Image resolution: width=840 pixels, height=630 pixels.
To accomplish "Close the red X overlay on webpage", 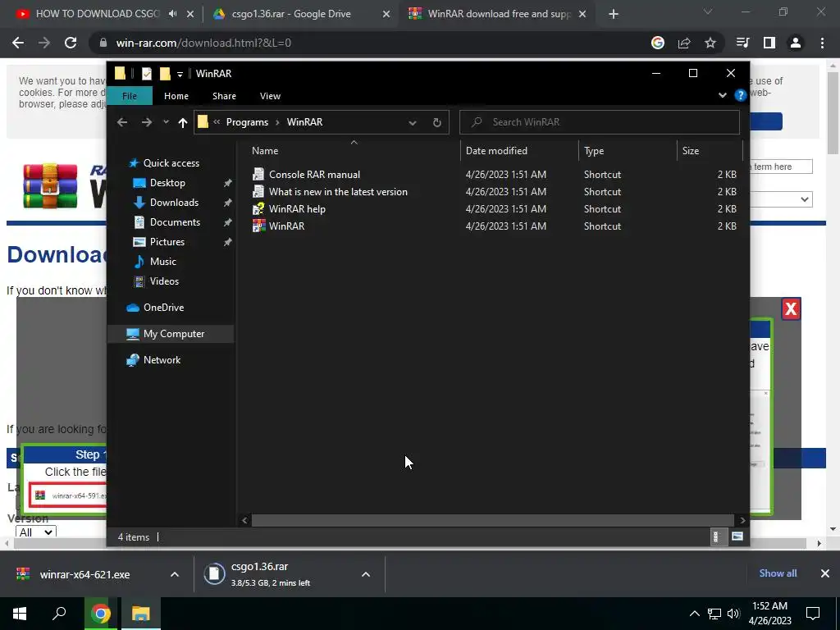I will coord(791,308).
